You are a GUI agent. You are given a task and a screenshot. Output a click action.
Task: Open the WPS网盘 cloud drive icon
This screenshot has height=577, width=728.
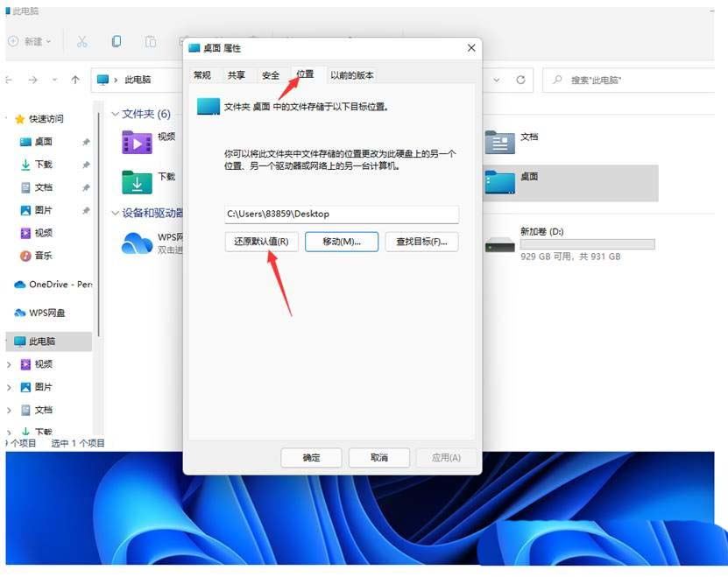pyautogui.click(x=137, y=243)
